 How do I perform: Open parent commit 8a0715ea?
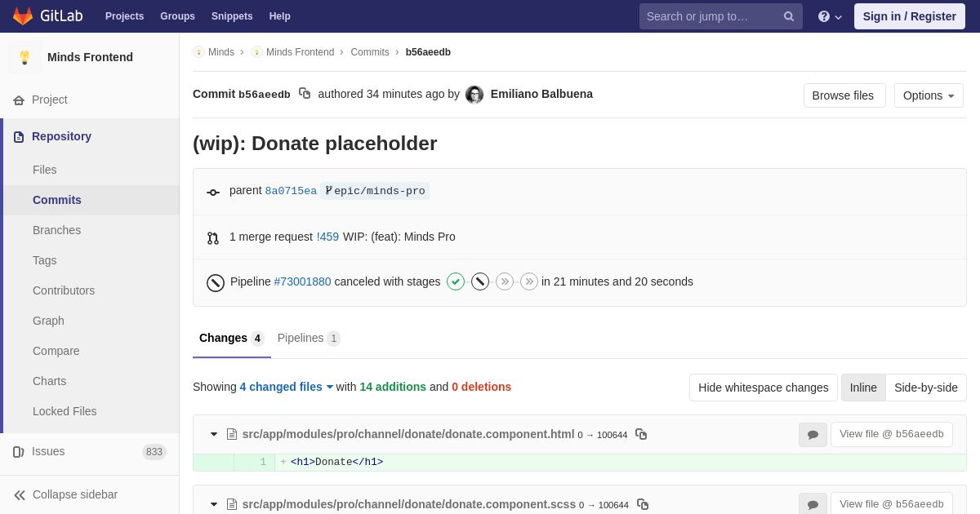pyautogui.click(x=291, y=191)
